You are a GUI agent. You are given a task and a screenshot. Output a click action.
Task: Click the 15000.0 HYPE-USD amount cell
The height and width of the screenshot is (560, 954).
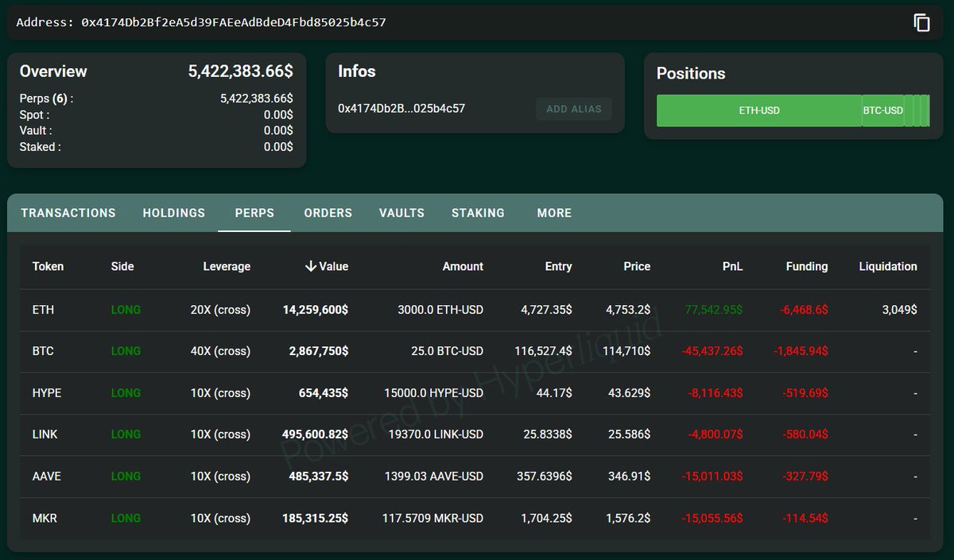tap(433, 393)
